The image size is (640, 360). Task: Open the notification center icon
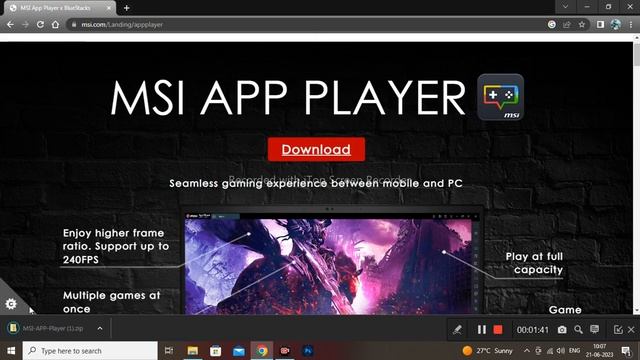[626, 351]
